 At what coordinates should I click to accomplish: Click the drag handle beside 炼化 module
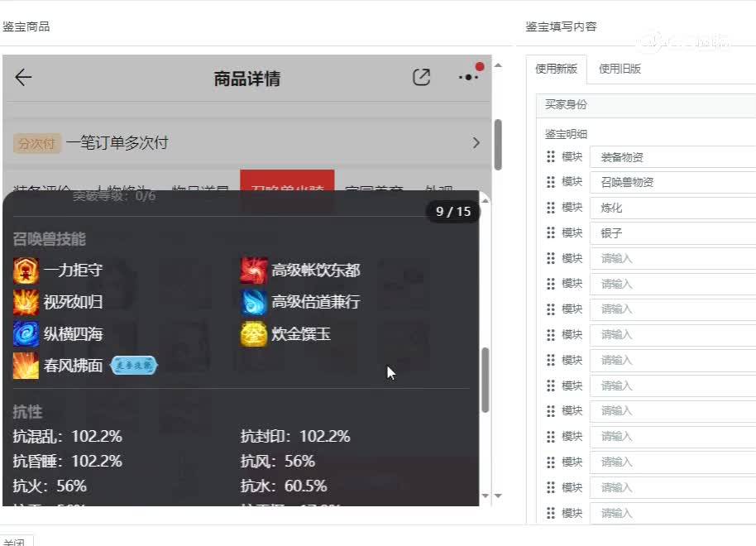[550, 207]
